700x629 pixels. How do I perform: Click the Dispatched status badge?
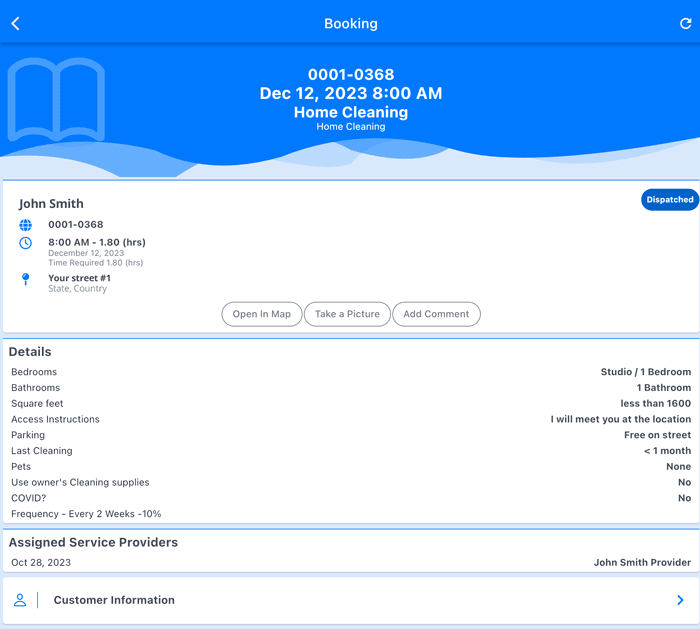tap(670, 200)
